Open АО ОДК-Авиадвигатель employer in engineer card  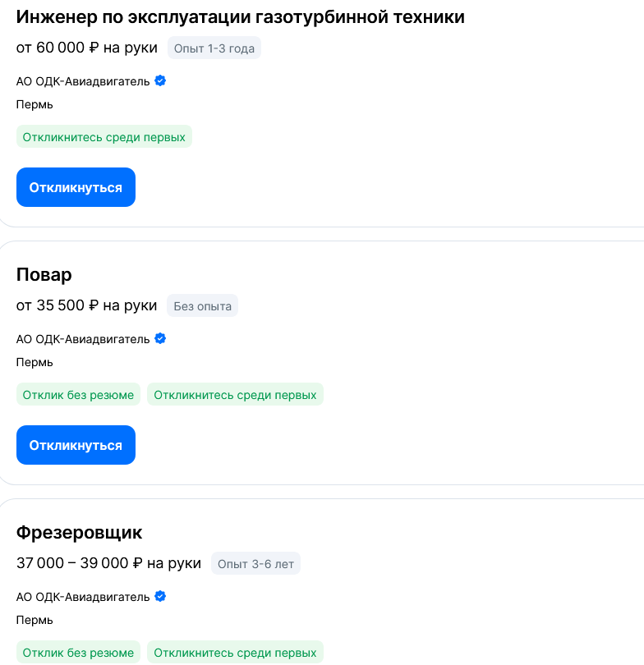pyautogui.click(x=83, y=81)
